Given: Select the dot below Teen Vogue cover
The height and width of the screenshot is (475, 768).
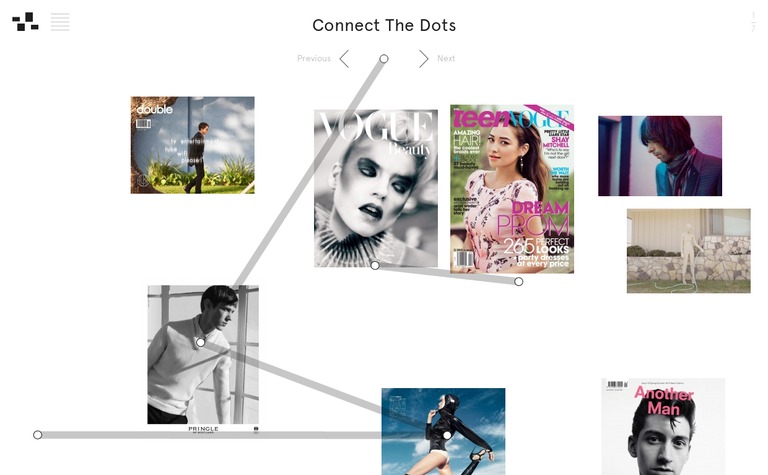Looking at the screenshot, I should [x=519, y=282].
